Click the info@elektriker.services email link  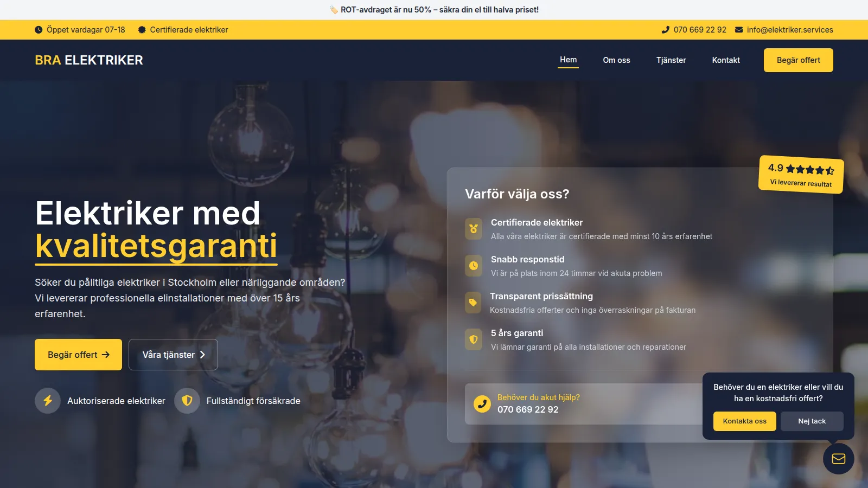coord(789,30)
